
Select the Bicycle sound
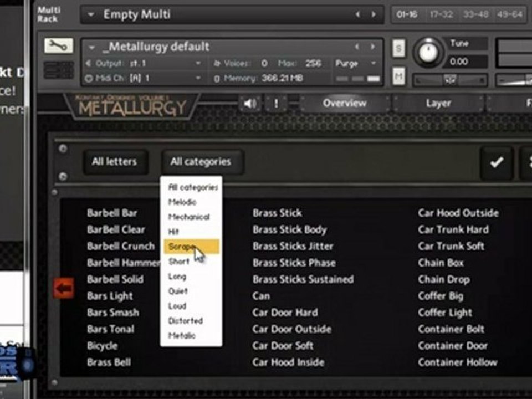[x=102, y=346]
